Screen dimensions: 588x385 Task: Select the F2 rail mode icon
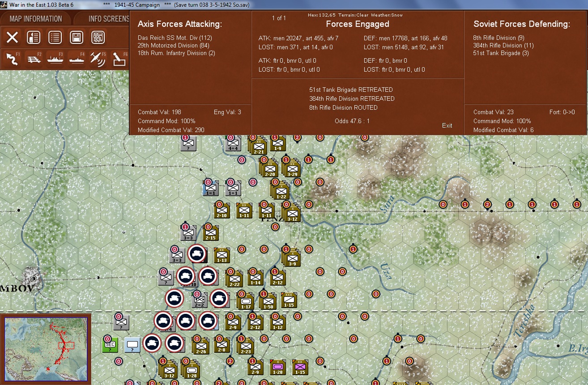click(x=34, y=59)
